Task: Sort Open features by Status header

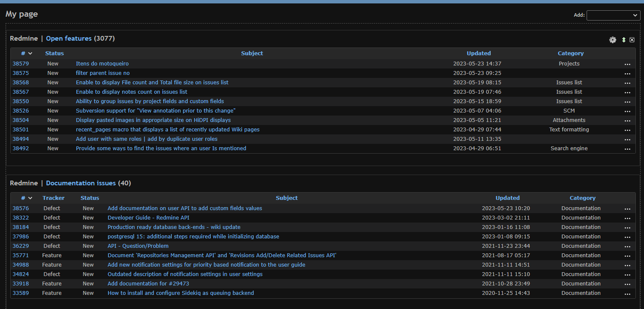Action: (54, 53)
